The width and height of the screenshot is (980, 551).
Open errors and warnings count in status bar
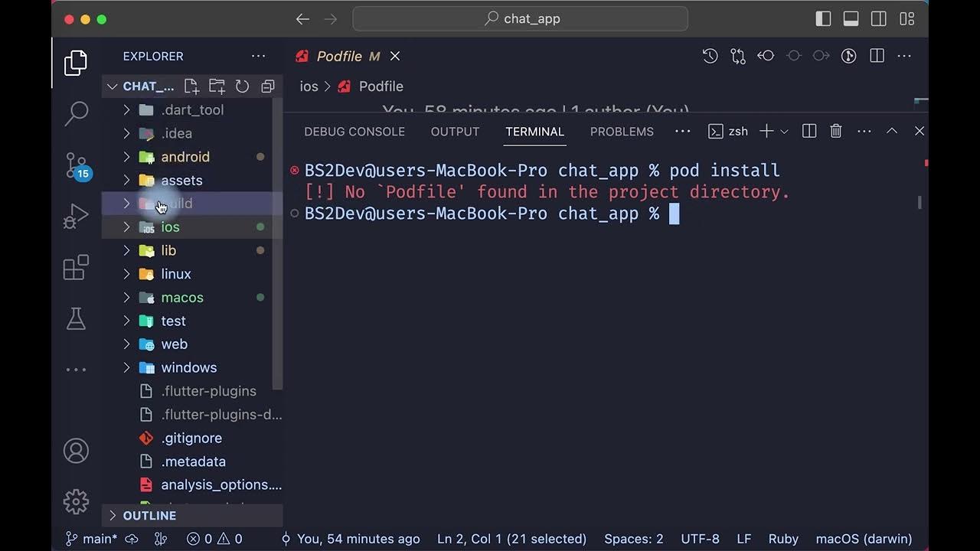pos(214,539)
